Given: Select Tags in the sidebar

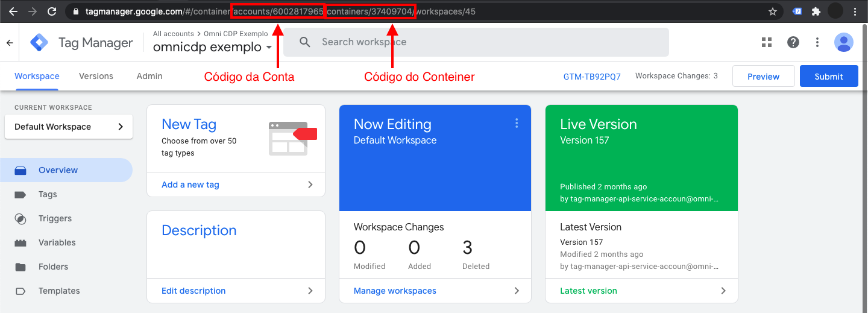Looking at the screenshot, I should tap(66, 194).
